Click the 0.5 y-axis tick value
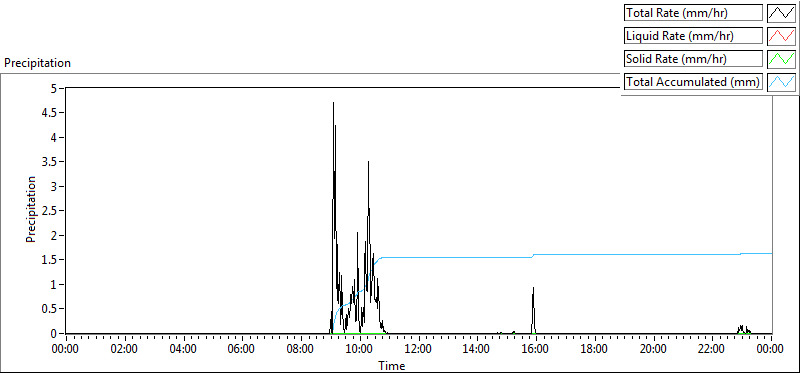800x373 pixels. click(50, 309)
